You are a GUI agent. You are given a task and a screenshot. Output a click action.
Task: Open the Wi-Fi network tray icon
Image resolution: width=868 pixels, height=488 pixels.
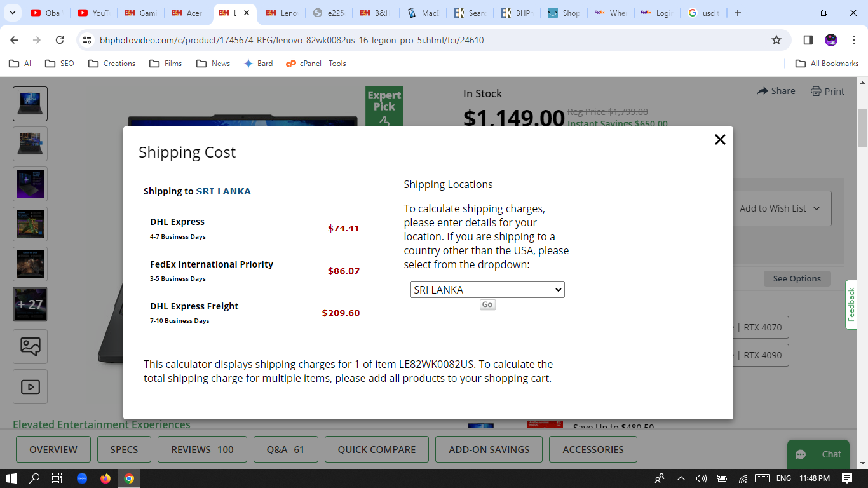(x=743, y=478)
